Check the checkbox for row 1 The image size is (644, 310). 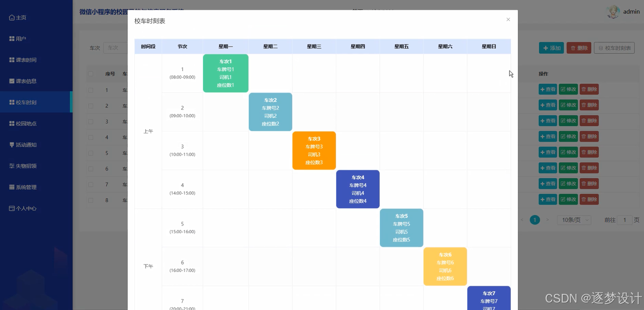point(91,90)
